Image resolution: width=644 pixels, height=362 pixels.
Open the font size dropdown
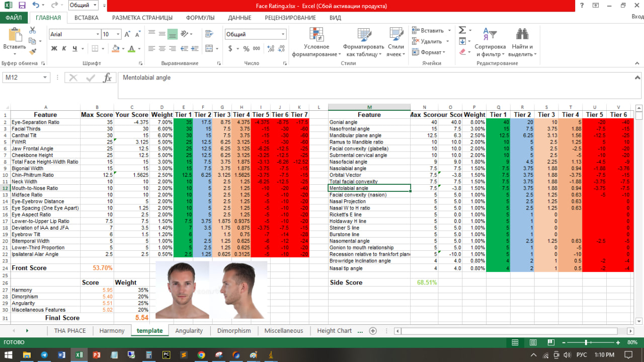[119, 34]
